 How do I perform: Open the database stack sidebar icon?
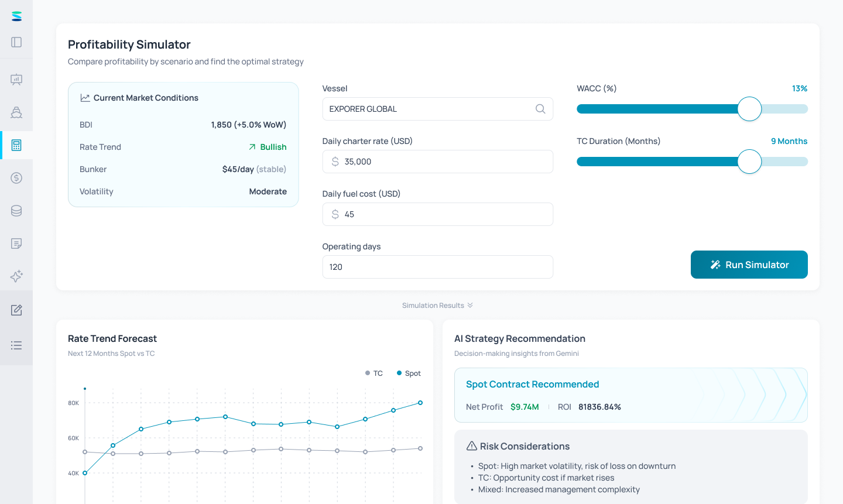(x=16, y=211)
